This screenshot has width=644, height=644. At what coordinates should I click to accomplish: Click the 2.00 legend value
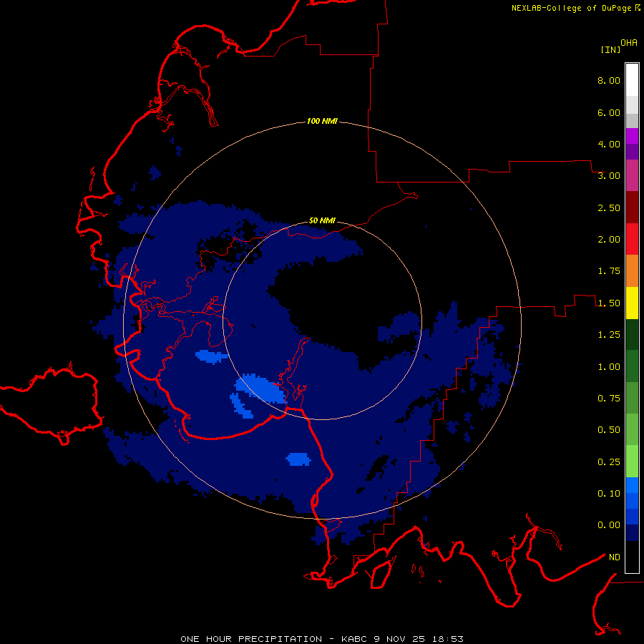pos(609,240)
